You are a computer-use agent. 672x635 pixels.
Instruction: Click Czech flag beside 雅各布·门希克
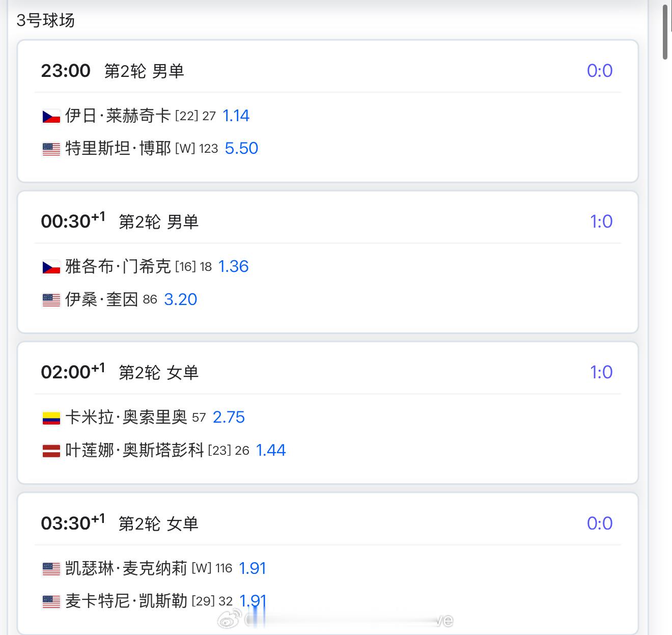click(51, 267)
